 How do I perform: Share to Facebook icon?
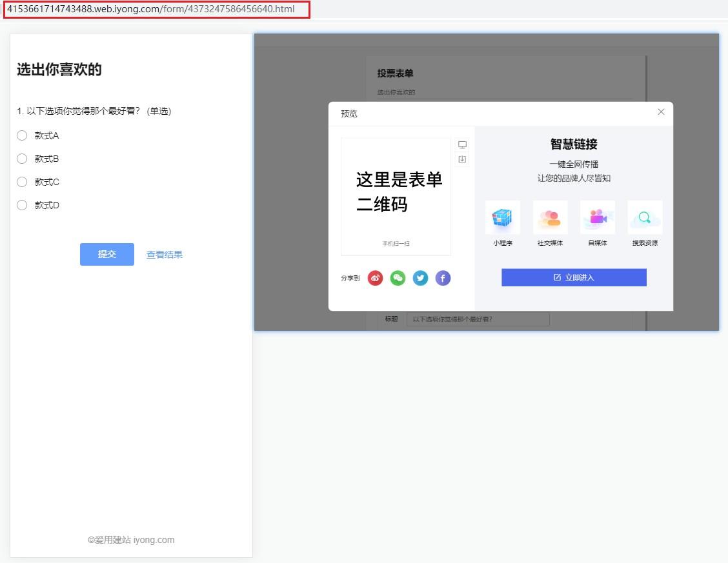443,278
